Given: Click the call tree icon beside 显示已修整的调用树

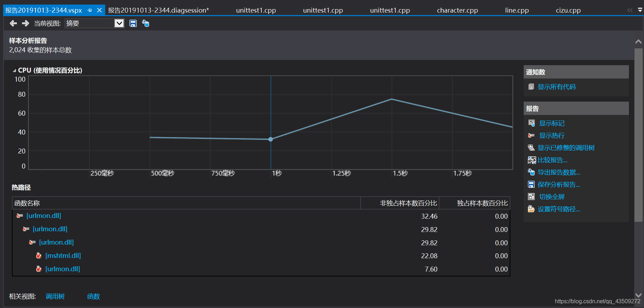Looking at the screenshot, I should click(531, 148).
